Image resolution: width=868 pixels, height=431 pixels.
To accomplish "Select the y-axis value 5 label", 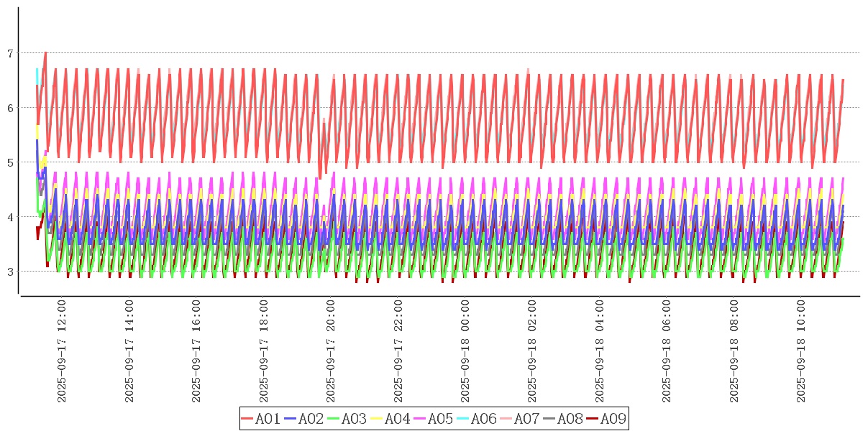I will 10,162.
